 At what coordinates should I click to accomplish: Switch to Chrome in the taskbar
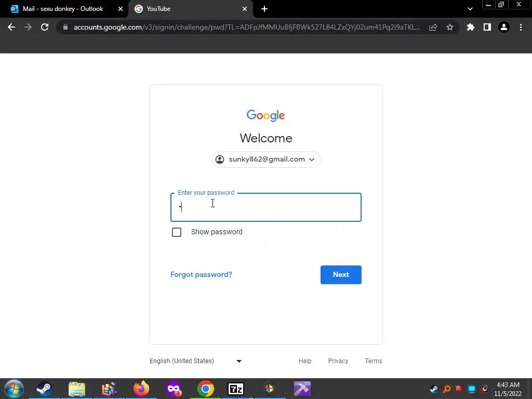(x=206, y=389)
